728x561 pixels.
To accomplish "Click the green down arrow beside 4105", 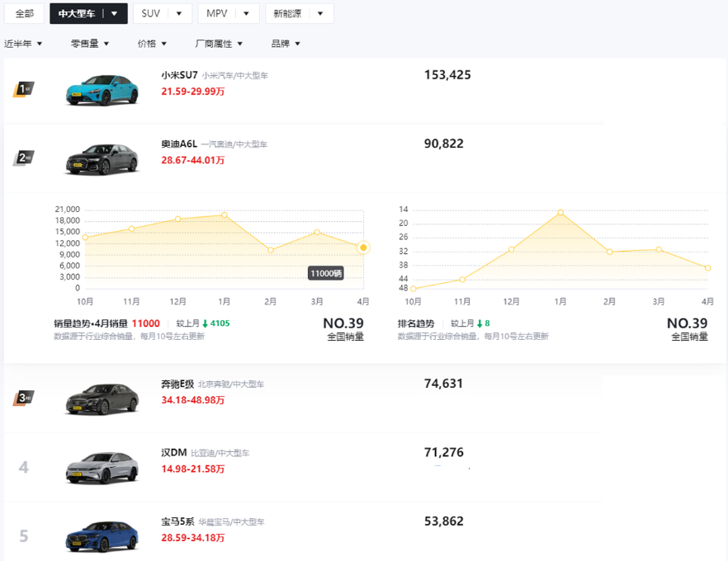I will coord(206,324).
